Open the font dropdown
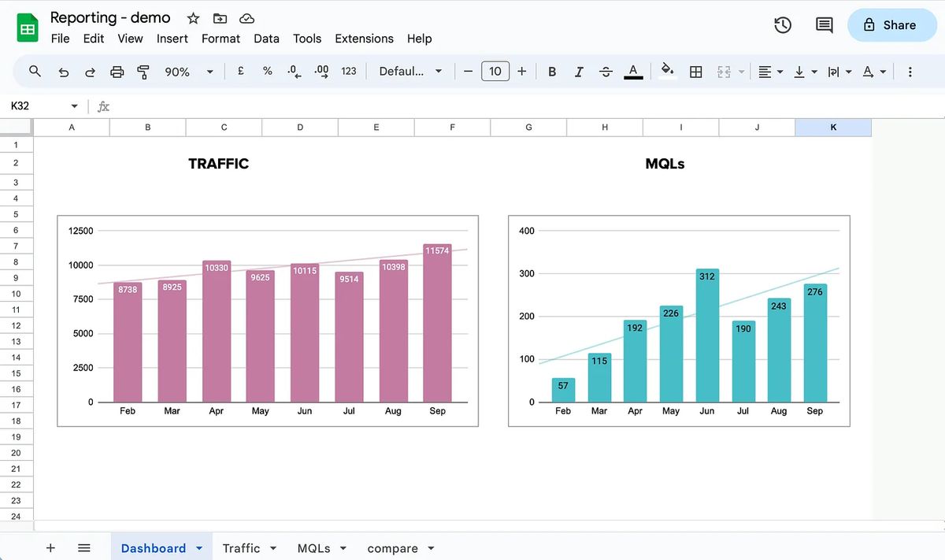 (x=410, y=71)
